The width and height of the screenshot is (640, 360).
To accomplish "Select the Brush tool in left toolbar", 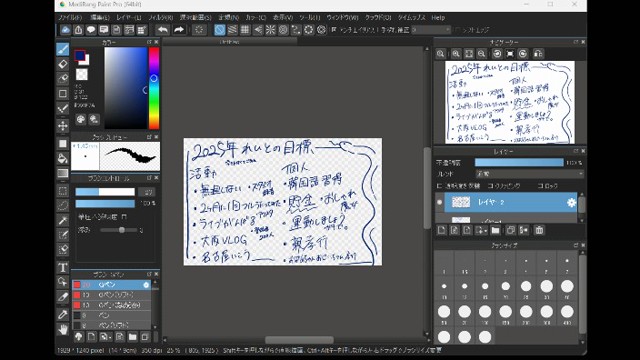I will (62, 49).
